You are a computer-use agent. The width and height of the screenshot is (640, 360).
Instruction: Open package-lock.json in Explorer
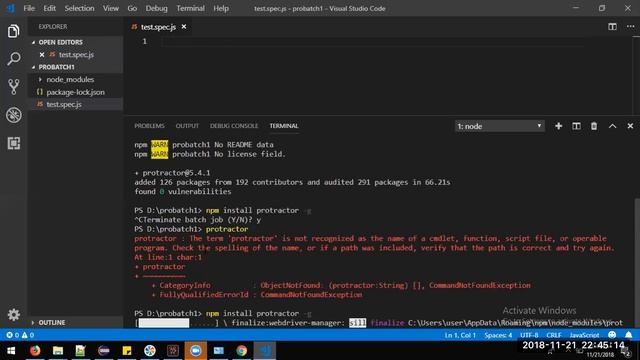(75, 92)
